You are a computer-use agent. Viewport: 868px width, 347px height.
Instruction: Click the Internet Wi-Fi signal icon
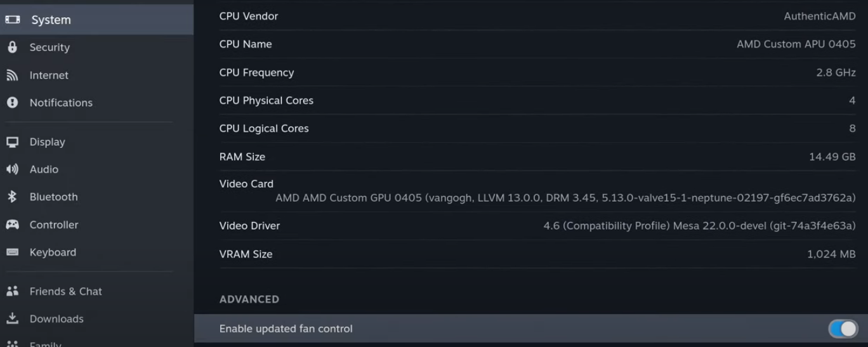(12, 75)
